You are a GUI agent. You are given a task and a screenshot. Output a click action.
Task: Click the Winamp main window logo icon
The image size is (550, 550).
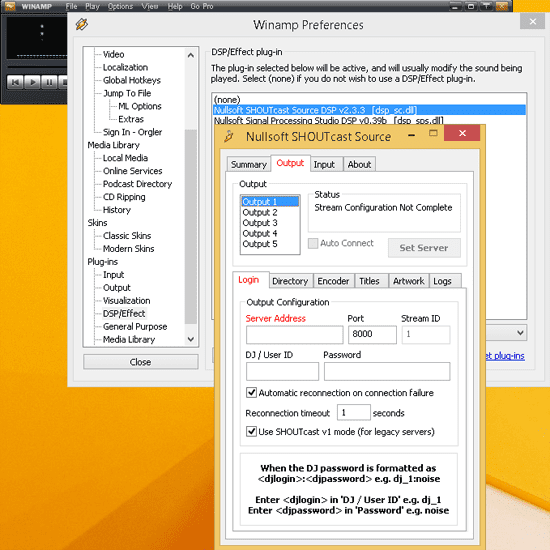click(10, 6)
